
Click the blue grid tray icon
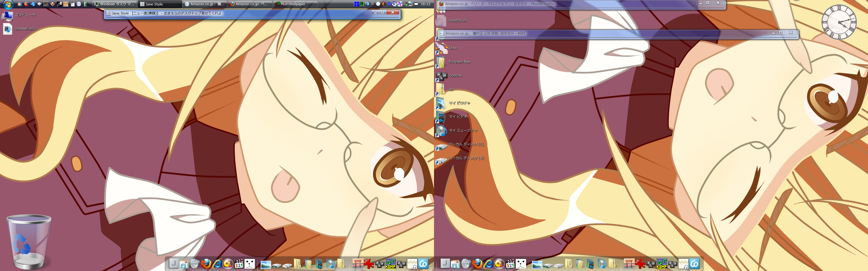356,4
